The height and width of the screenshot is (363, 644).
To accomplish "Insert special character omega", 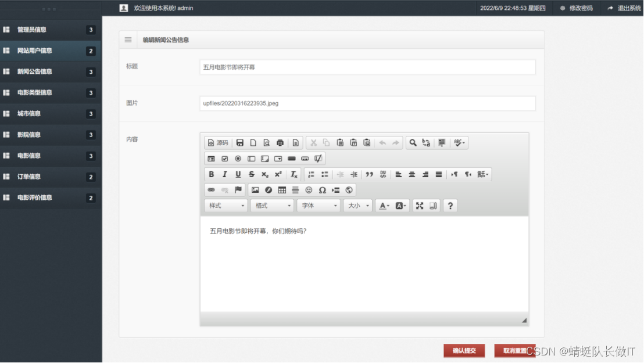I will pos(323,190).
